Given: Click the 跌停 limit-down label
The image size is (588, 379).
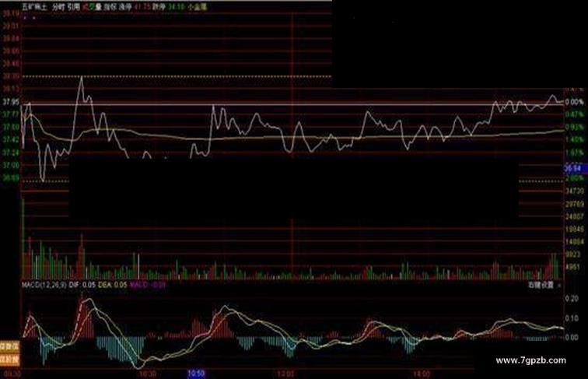Looking at the screenshot, I should 159,7.
